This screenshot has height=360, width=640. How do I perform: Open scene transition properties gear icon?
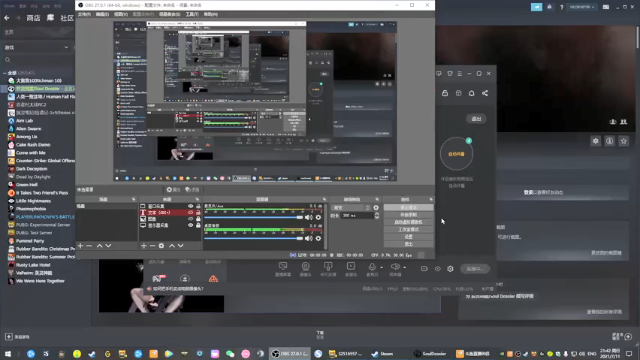click(x=376, y=208)
